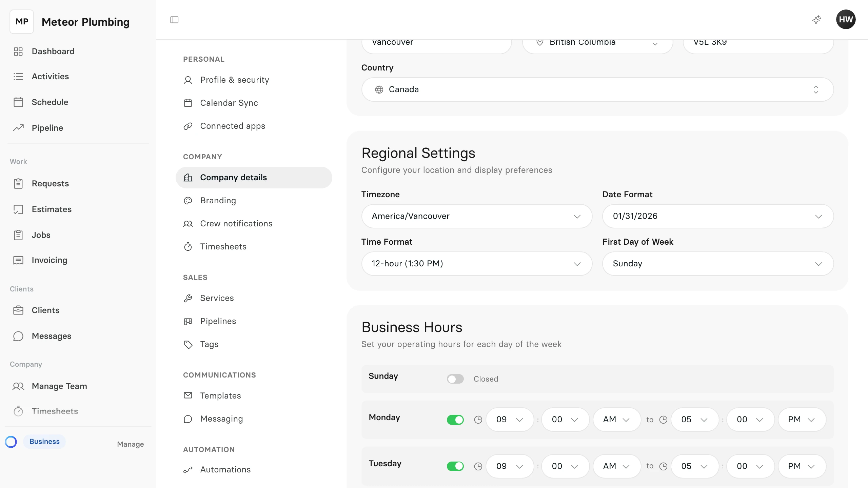Open Connected apps link icon
This screenshot has height=488, width=868.
tap(188, 126)
